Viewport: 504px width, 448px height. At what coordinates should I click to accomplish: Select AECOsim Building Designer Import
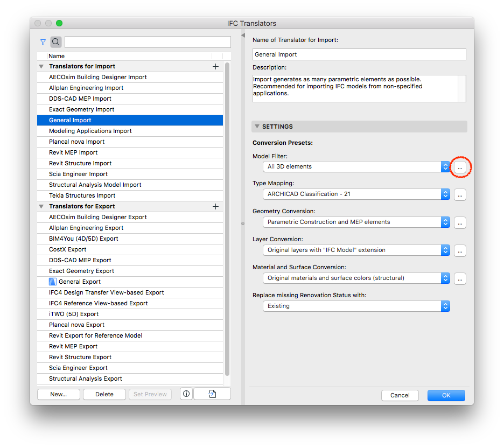(x=130, y=77)
